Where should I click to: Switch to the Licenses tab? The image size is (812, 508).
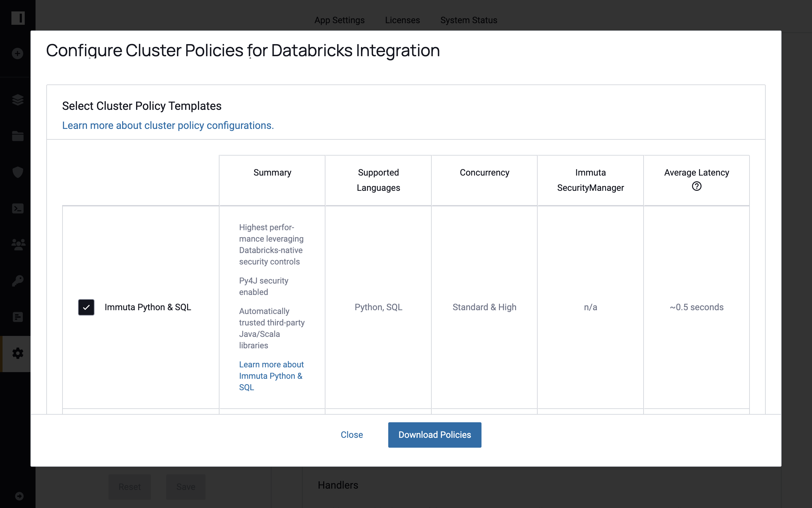click(402, 20)
